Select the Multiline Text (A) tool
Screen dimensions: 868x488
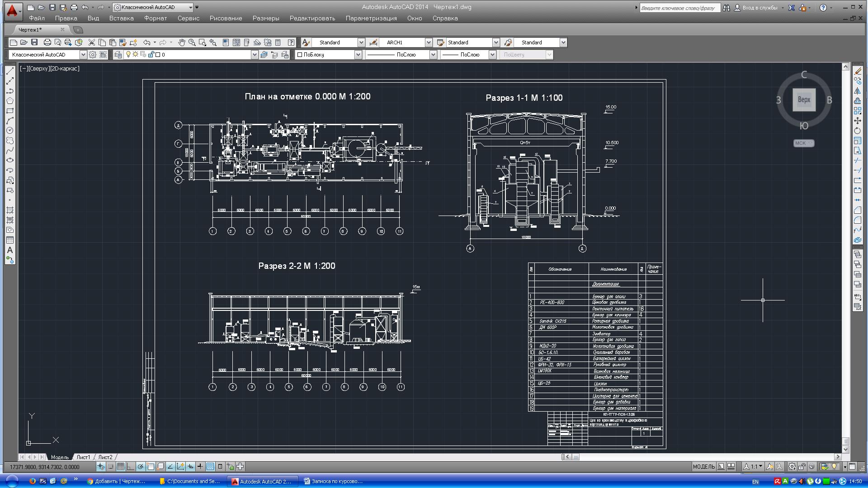(10, 250)
